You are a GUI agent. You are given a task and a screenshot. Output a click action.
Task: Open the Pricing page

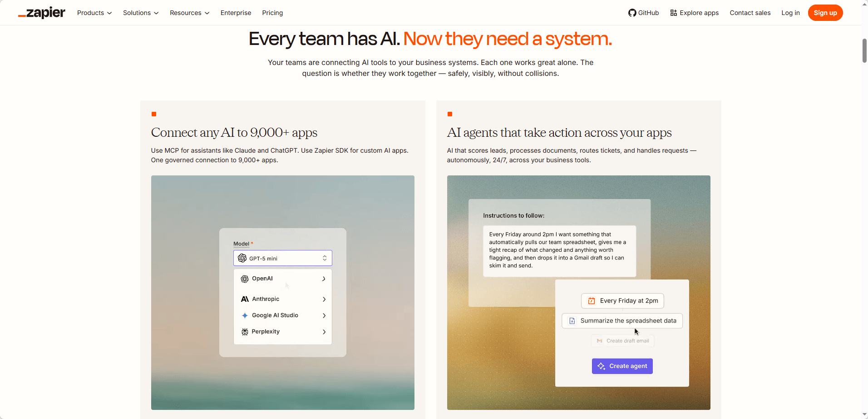click(272, 13)
